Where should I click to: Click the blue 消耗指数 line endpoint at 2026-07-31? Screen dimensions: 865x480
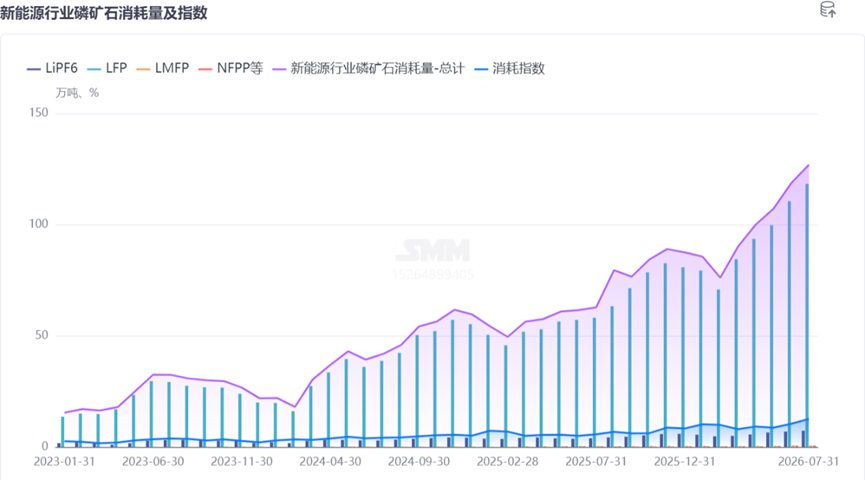(808, 419)
